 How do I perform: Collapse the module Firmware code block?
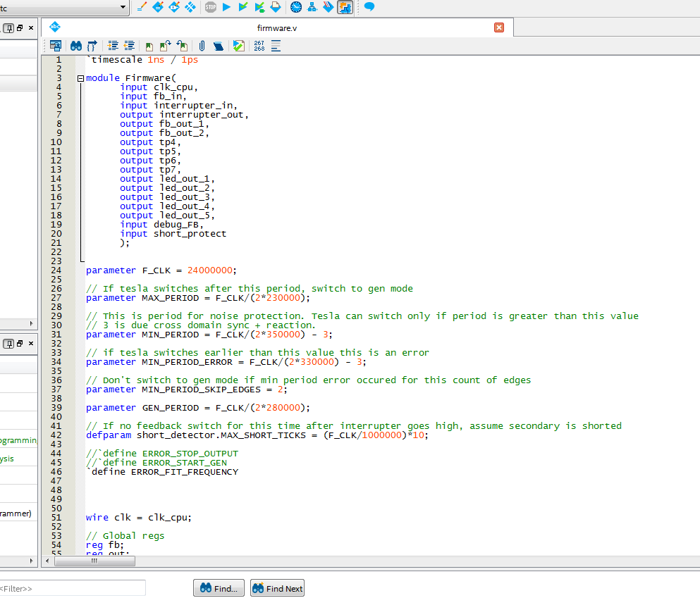tap(80, 78)
